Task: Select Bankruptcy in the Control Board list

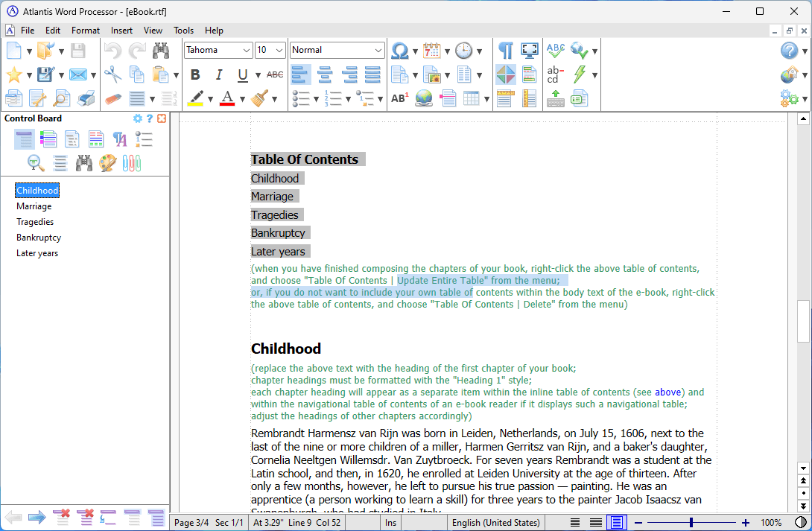Action: (x=39, y=238)
